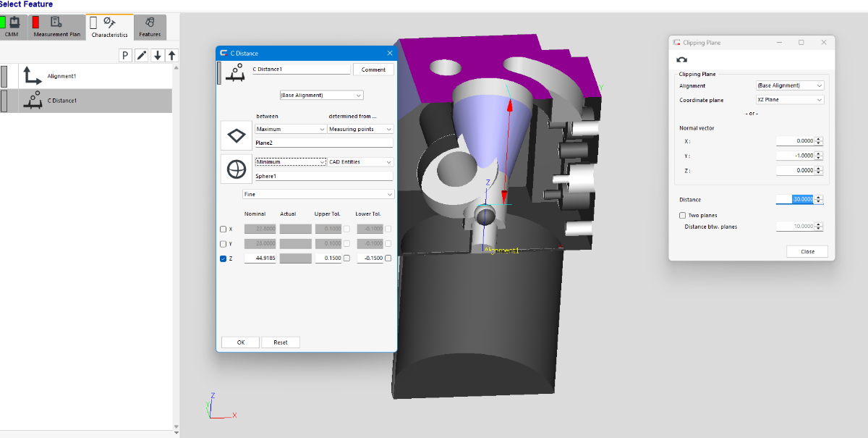Click the Distance stepper arrows in Clipping Plane
The height and width of the screenshot is (438, 868).
(x=818, y=200)
